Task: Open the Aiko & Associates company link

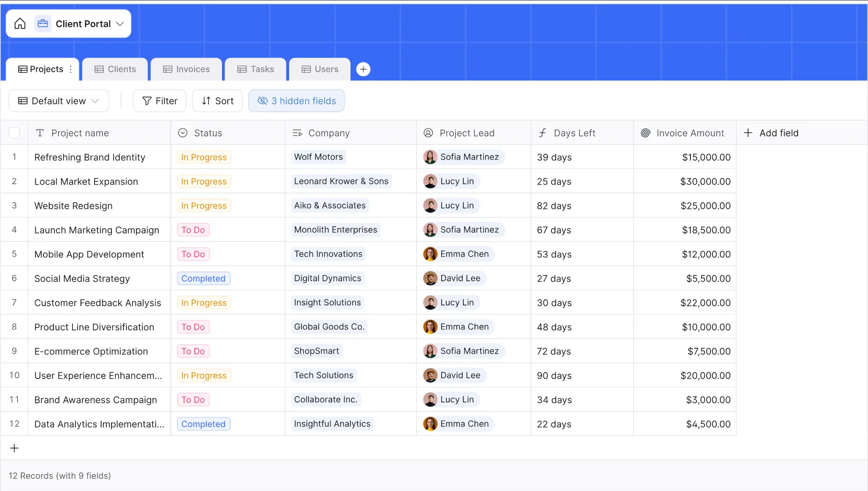Action: coord(330,205)
